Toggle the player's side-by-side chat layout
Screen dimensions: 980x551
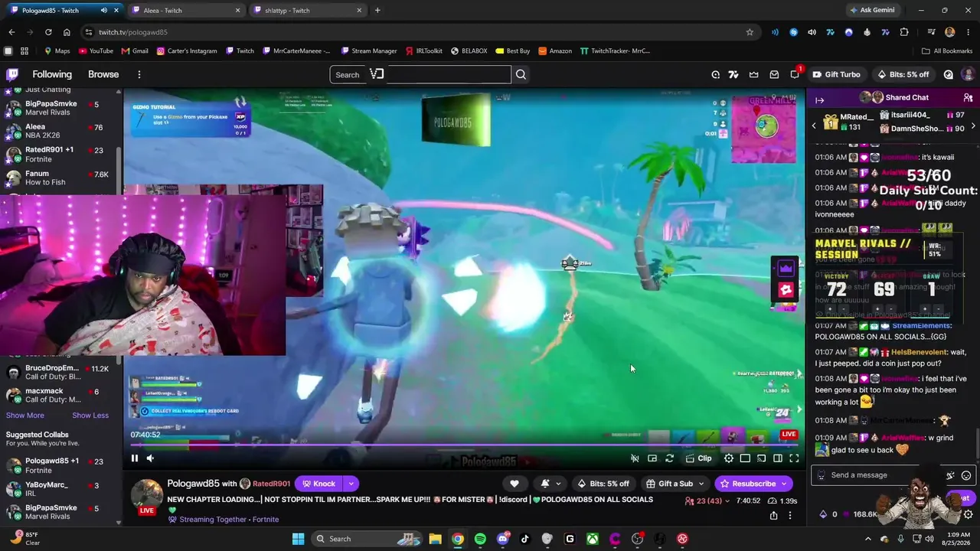[777, 458]
